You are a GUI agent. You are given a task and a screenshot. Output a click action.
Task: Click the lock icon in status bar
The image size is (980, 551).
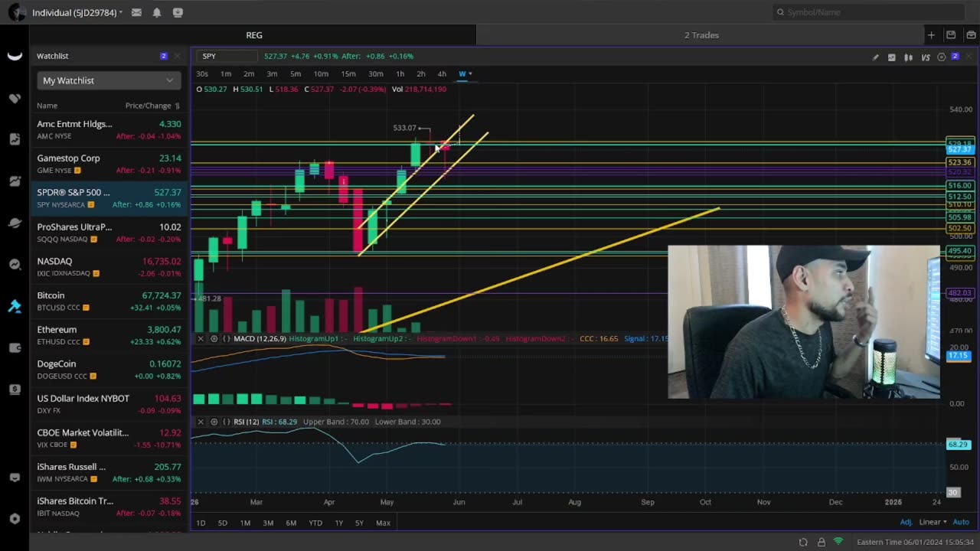tap(822, 543)
